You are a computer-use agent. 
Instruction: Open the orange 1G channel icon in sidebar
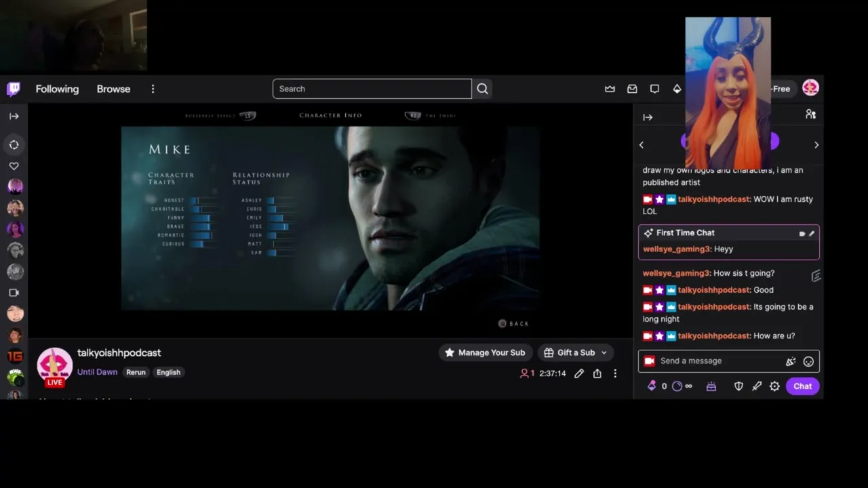(x=15, y=357)
